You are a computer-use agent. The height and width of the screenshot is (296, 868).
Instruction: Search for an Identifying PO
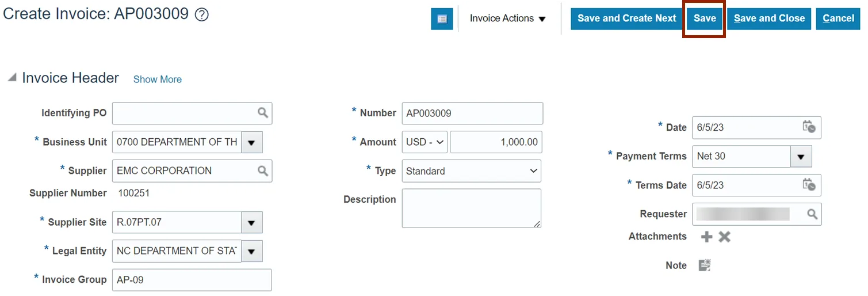[x=263, y=113]
